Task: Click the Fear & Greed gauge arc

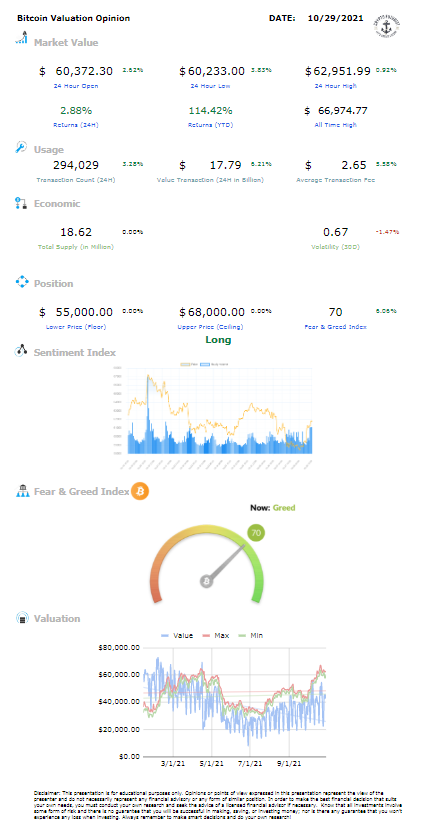Action: click(x=207, y=563)
